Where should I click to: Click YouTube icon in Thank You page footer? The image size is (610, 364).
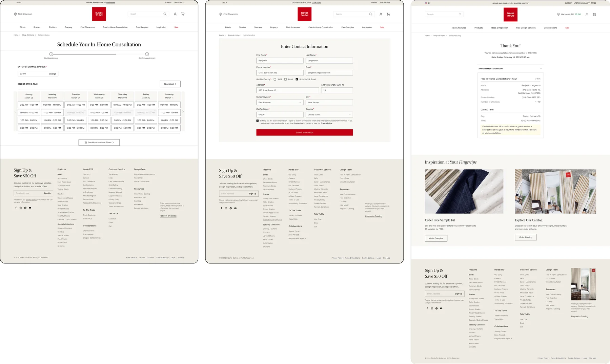441,308
